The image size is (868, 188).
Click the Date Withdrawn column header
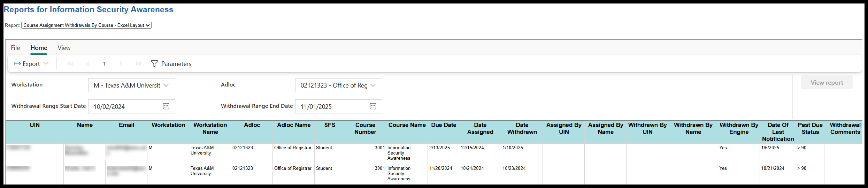[522, 128]
